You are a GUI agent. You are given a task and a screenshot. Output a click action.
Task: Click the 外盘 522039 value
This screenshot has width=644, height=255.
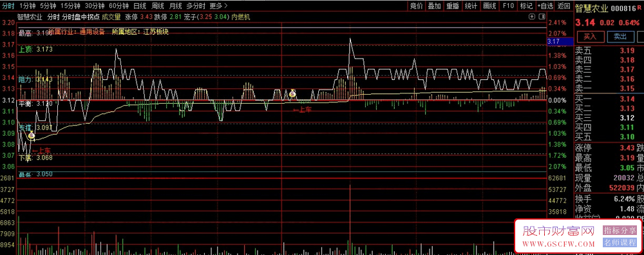click(622, 188)
